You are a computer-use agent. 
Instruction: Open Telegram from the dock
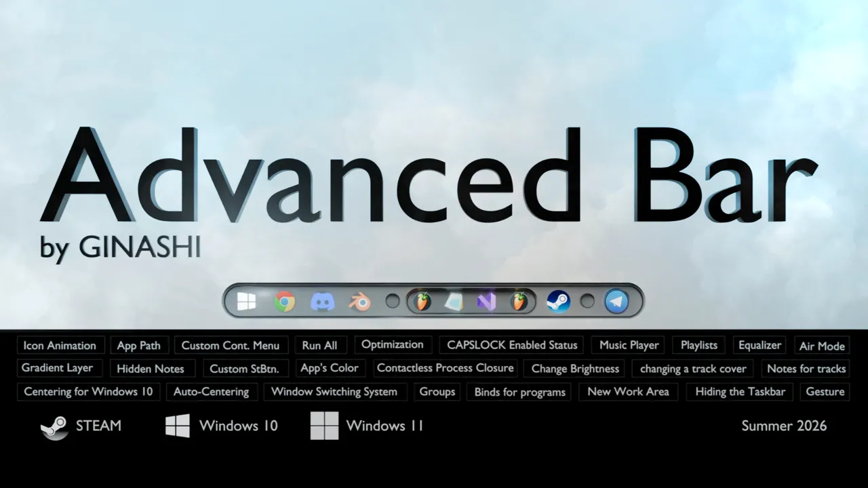point(616,302)
